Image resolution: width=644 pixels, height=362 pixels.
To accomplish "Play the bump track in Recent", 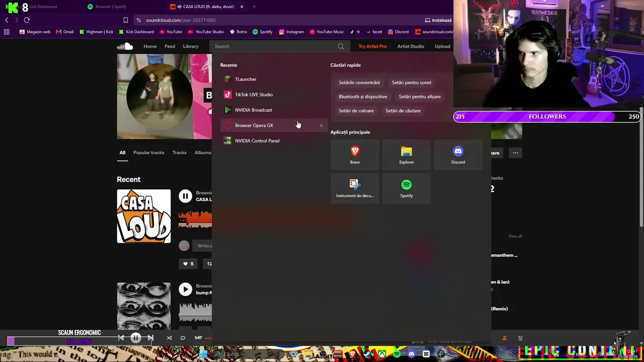I will click(185, 289).
